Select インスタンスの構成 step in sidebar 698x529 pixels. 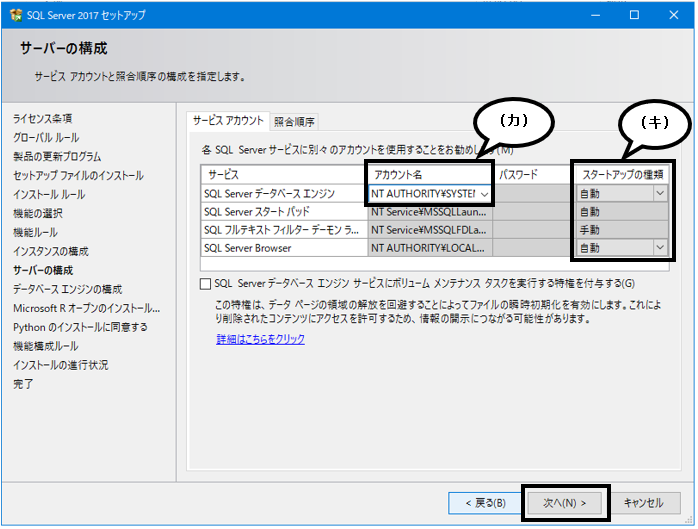click(x=51, y=252)
